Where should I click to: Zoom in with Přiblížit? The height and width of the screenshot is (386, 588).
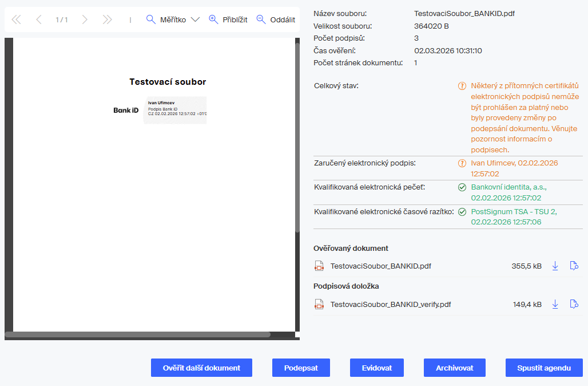228,19
